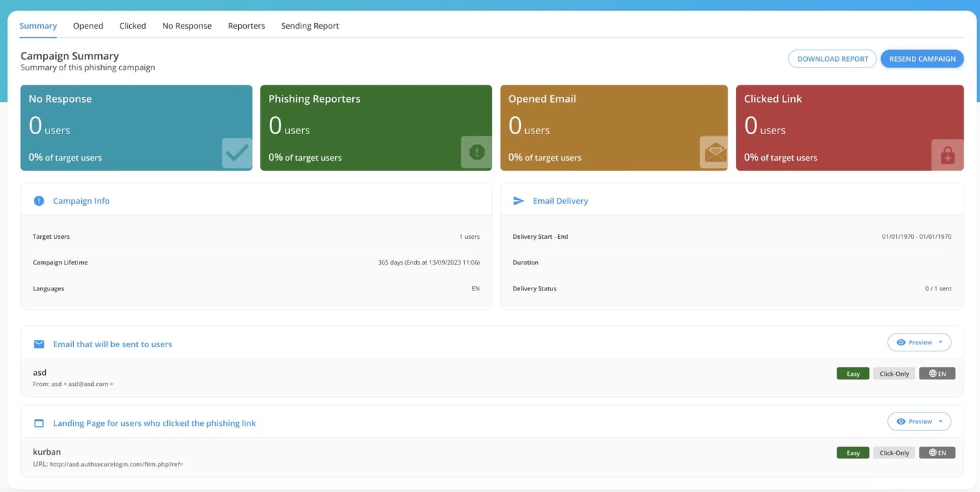Select the No Response tab
The width and height of the screenshot is (980, 492).
pyautogui.click(x=187, y=25)
